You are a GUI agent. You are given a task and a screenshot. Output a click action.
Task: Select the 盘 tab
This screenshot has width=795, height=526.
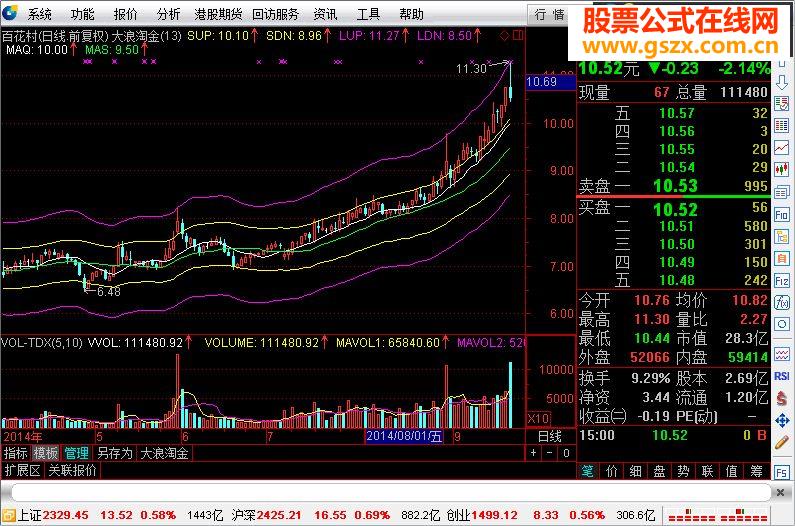coord(660,471)
